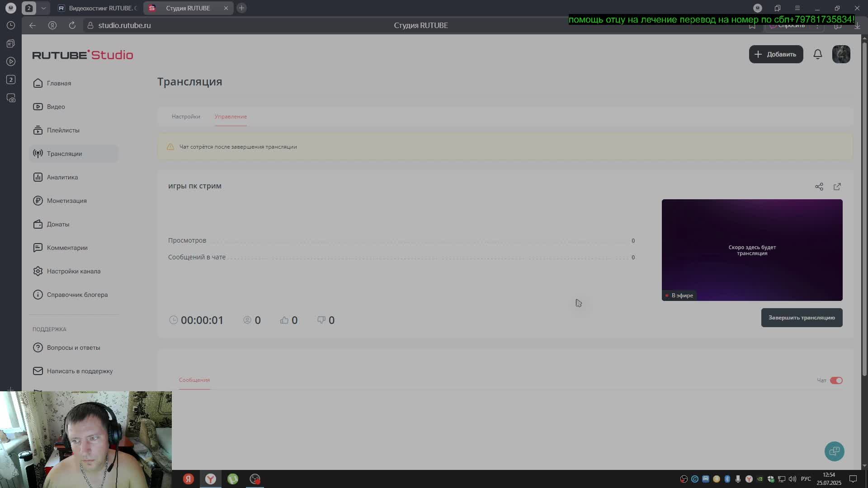Click the profile avatar in header
868x488 pixels.
click(x=841, y=54)
